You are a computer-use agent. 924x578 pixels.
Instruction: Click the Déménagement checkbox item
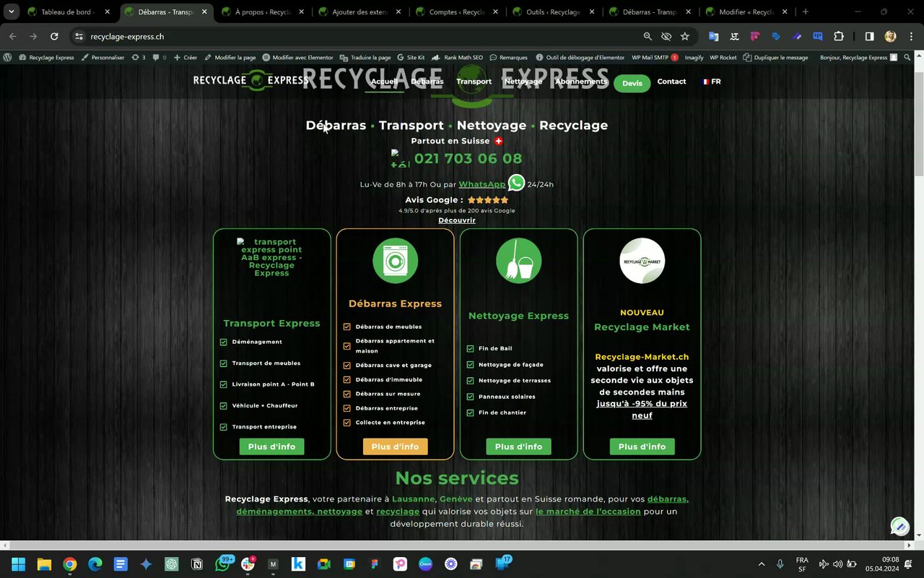251,342
